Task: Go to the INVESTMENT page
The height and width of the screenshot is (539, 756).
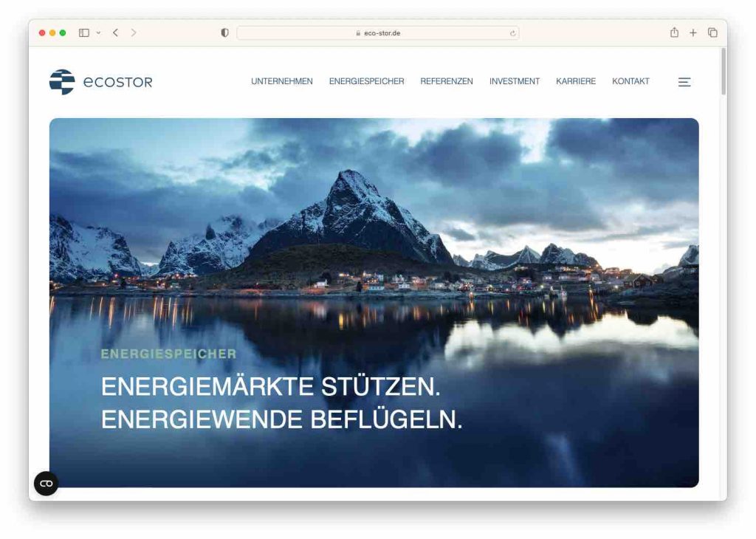Action: tap(515, 81)
